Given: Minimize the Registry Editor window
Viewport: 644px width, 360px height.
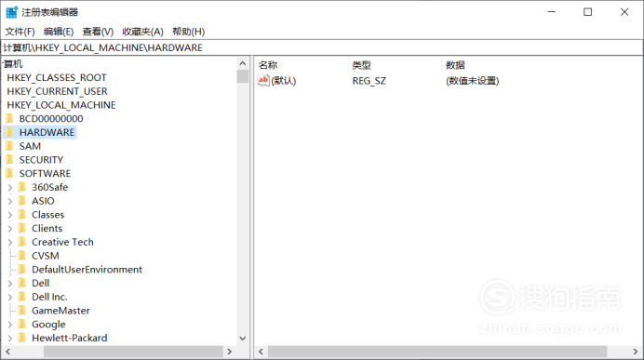Looking at the screenshot, I should click(x=552, y=12).
